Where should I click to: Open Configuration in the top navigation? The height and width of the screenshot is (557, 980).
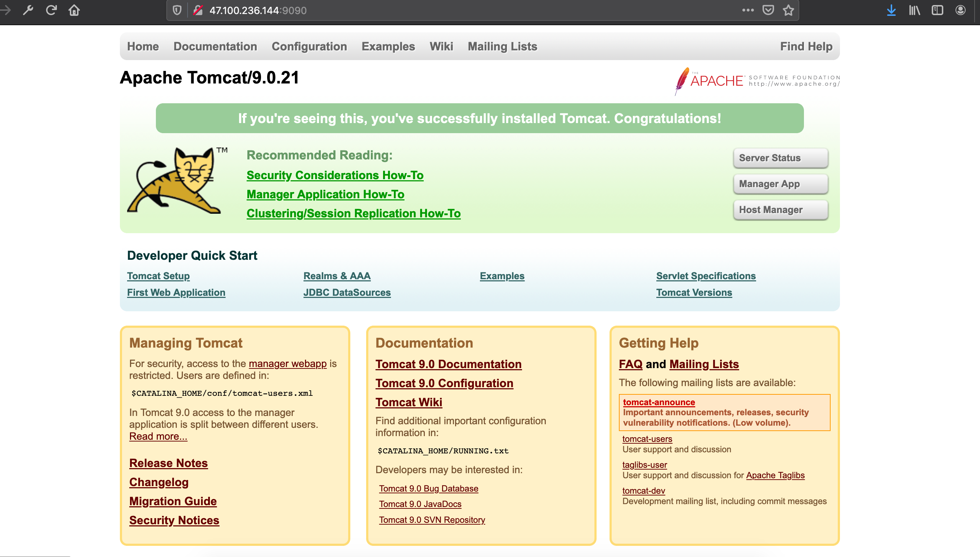point(309,46)
